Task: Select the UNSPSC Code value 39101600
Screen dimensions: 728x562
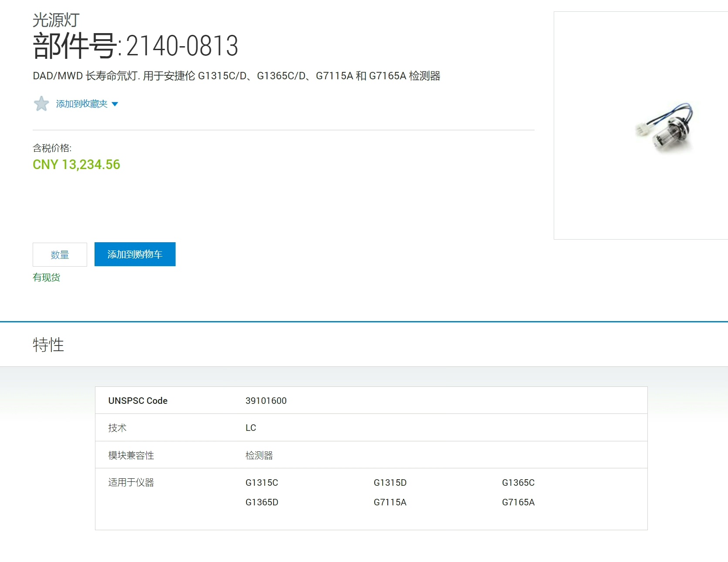Action: 266,401
